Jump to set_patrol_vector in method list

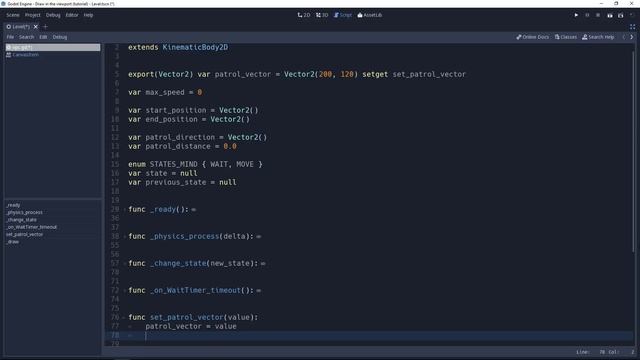click(24, 234)
